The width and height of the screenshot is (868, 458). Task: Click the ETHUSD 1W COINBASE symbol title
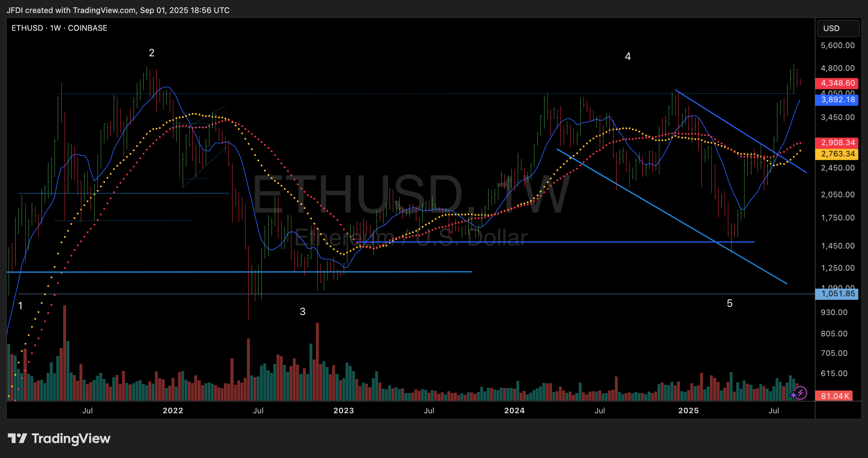(x=59, y=28)
